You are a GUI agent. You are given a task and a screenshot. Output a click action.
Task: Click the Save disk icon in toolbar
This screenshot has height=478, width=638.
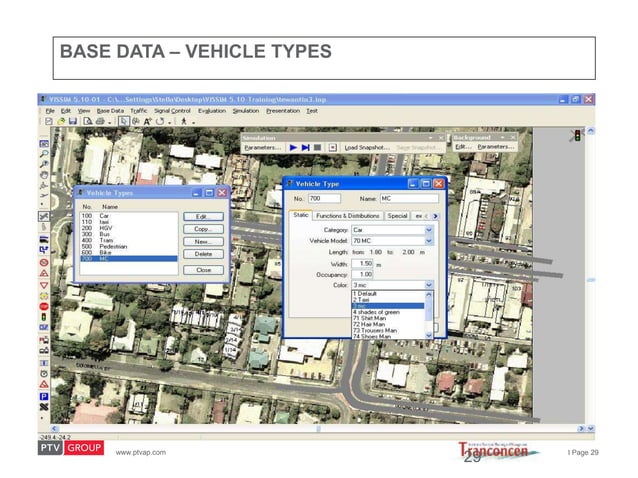coord(73,120)
